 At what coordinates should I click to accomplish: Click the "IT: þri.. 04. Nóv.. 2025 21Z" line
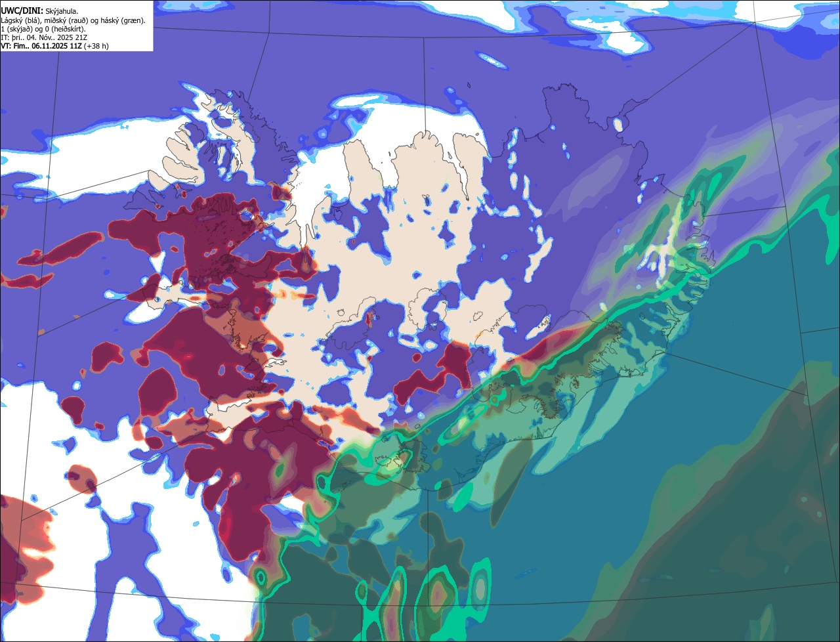point(44,37)
